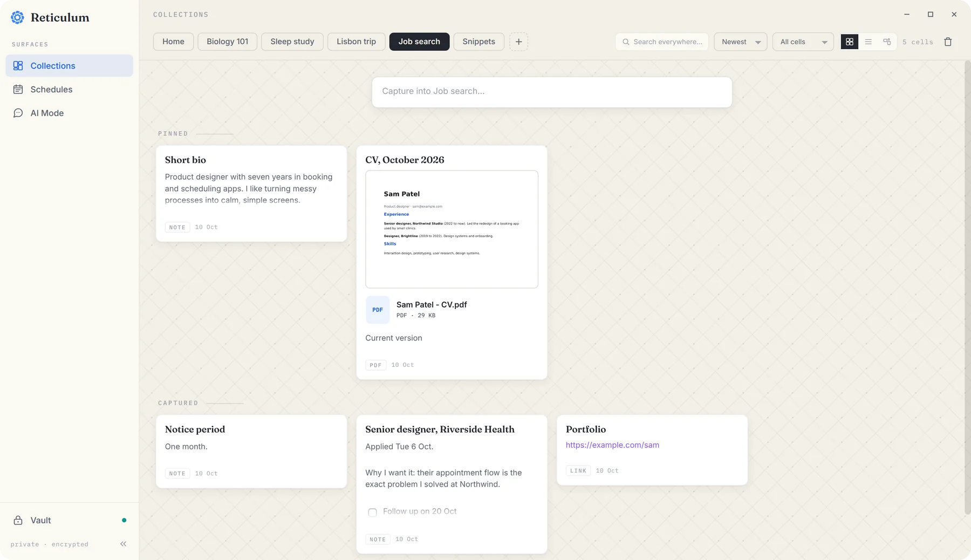The width and height of the screenshot is (971, 560).
Task: Click the 'CV, October 2026' card title
Action: [405, 160]
